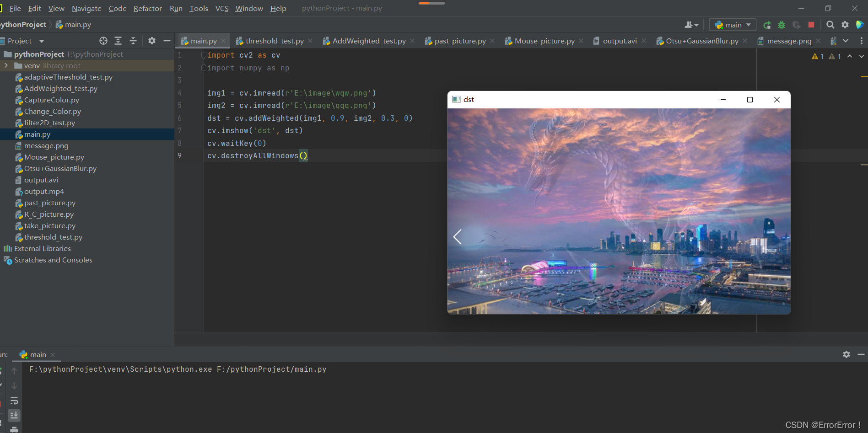Close the main tab in the Run panel
868x433 pixels.
coord(53,354)
